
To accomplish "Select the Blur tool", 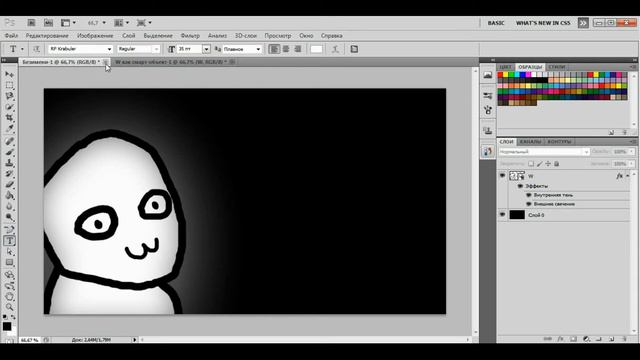I will point(9,206).
